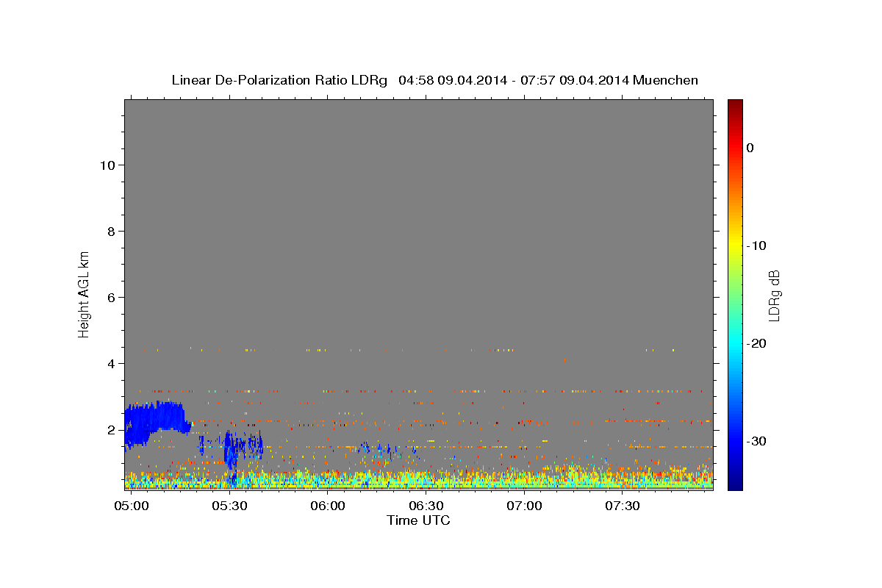Viewport: 882px width, 588px height.
Task: Click the 06:30 time tick label
Action: 426,506
